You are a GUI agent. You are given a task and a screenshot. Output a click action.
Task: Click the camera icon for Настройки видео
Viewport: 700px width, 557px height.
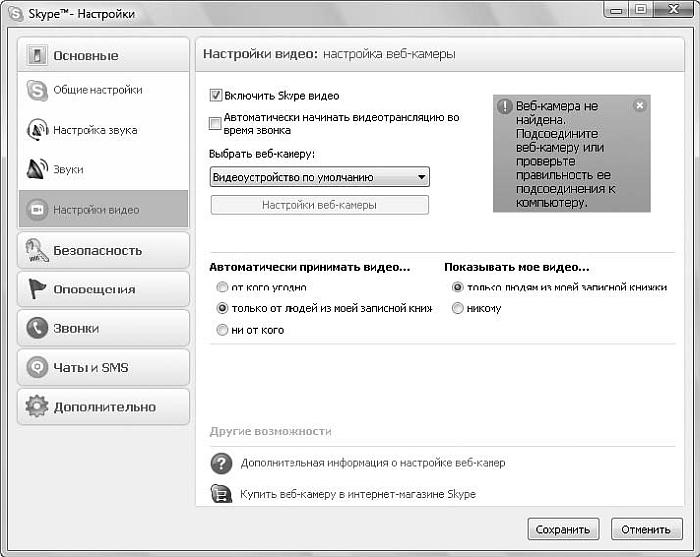(x=36, y=210)
